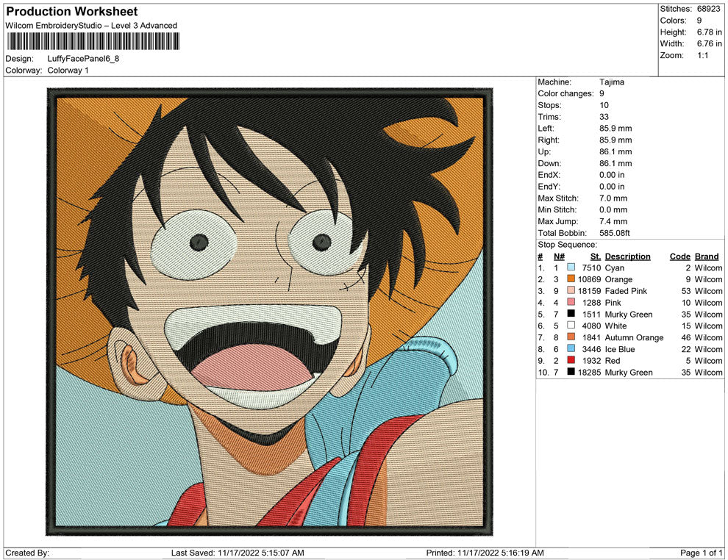Viewport: 728px width, 560px height.
Task: Click the barcode under the worksheet title
Action: tap(93, 42)
